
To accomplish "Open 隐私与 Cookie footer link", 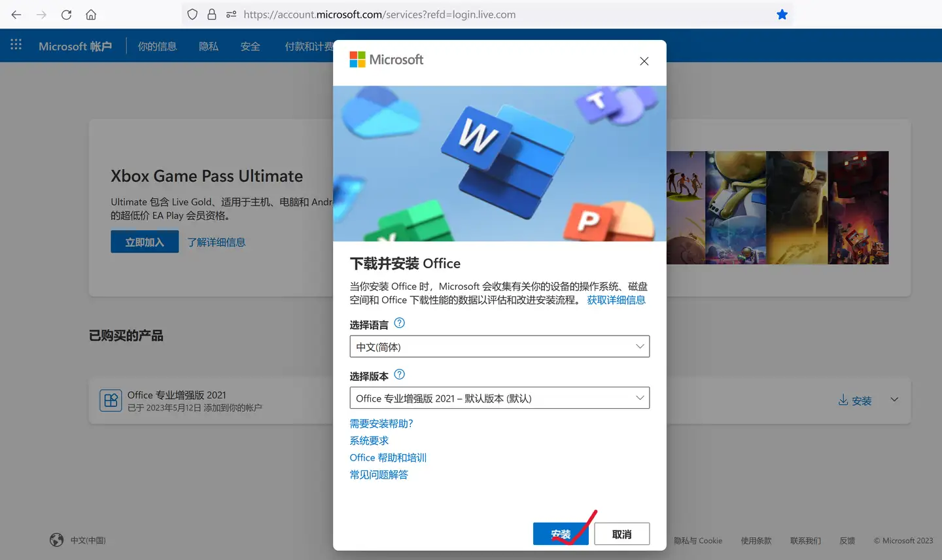I will tap(698, 540).
